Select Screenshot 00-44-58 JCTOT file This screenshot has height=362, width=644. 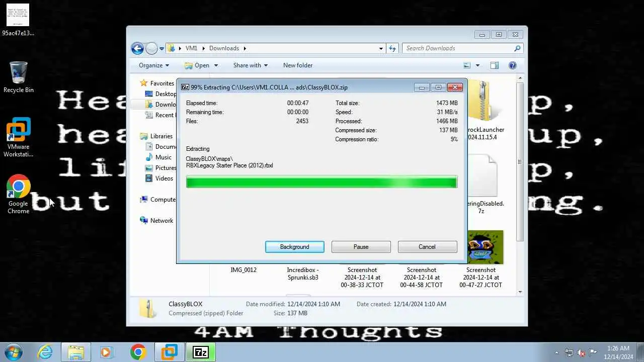coord(422,277)
